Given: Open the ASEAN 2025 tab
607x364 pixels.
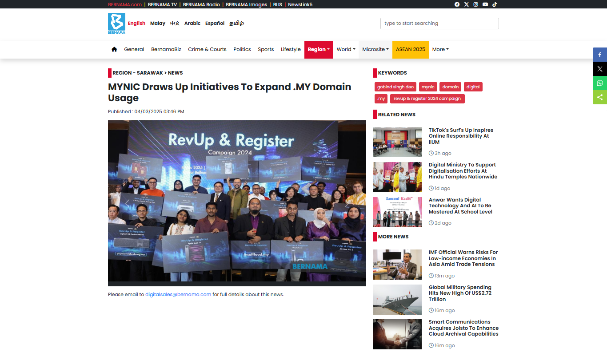Looking at the screenshot, I should 410,49.
